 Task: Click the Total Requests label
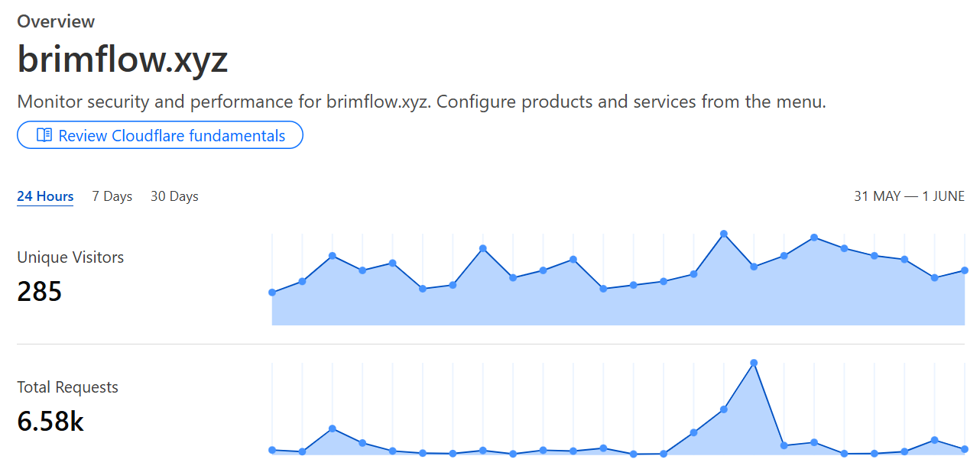tap(68, 387)
